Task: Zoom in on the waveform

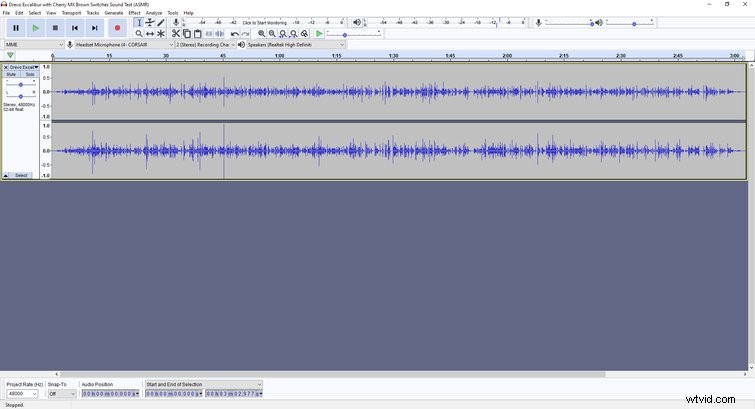Action: (x=261, y=34)
